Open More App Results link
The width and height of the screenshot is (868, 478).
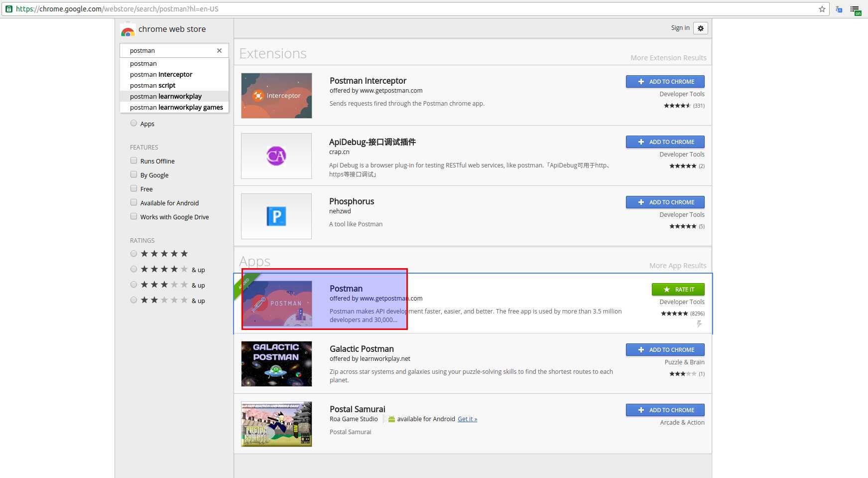click(x=678, y=266)
